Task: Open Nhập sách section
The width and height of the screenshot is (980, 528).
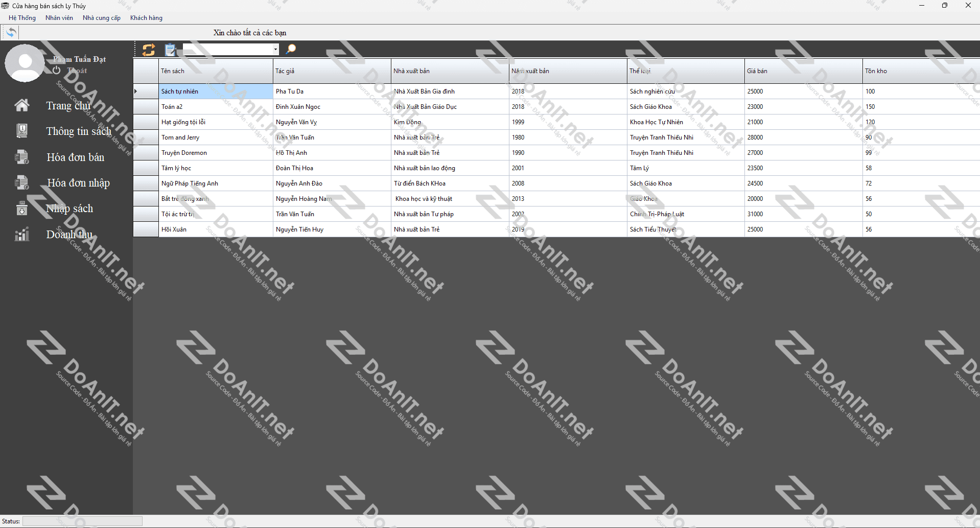Action: pyautogui.click(x=69, y=209)
